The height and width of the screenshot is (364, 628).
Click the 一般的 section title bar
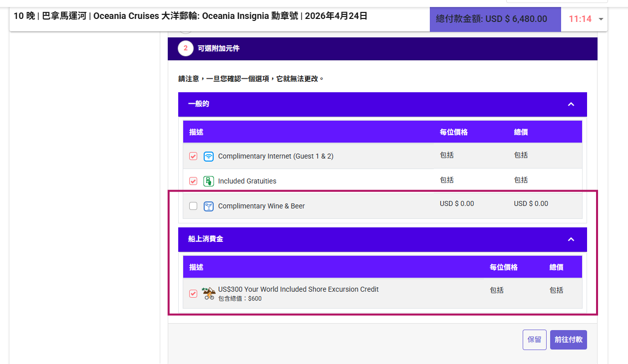[349, 104]
